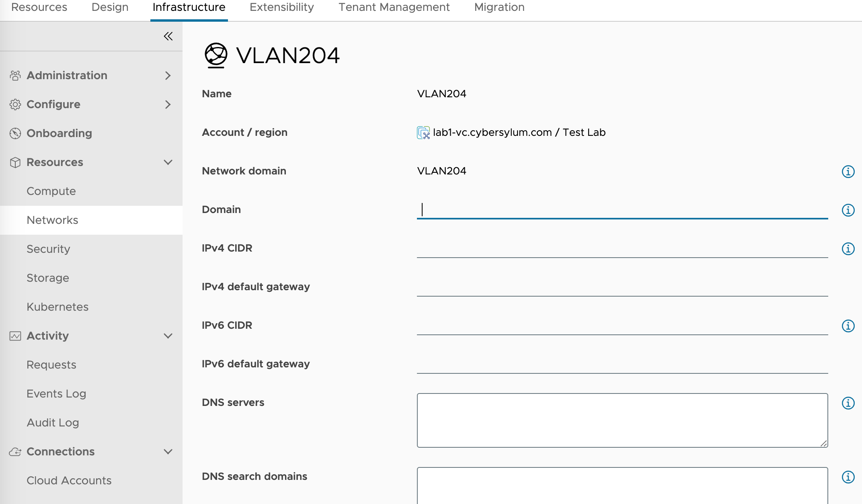Collapse the Resources section chevron

pyautogui.click(x=168, y=162)
